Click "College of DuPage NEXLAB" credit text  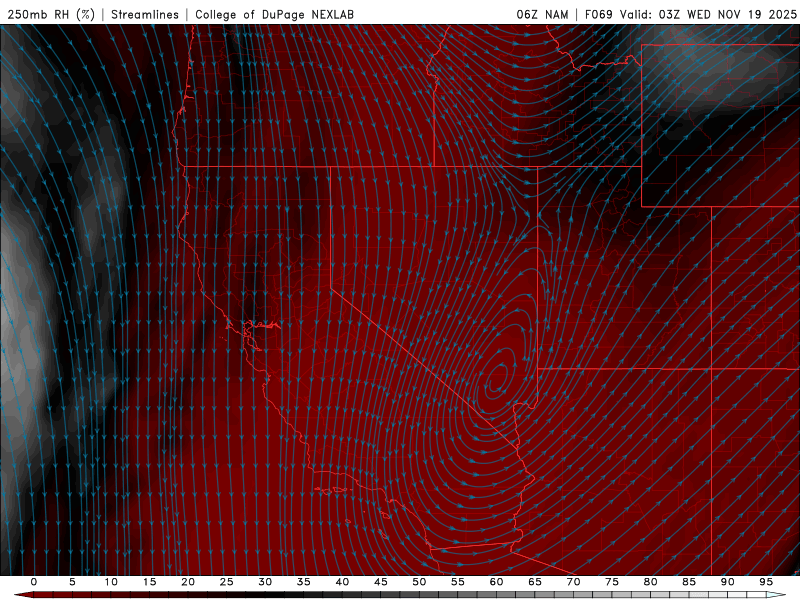(x=274, y=14)
